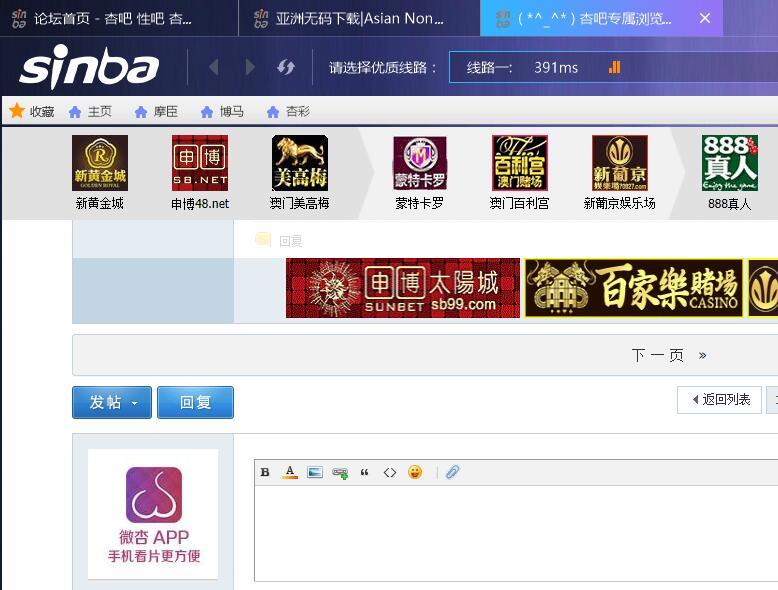This screenshot has height=590, width=778.
Task: Open the 杏彩 bookmark
Action: 288,112
